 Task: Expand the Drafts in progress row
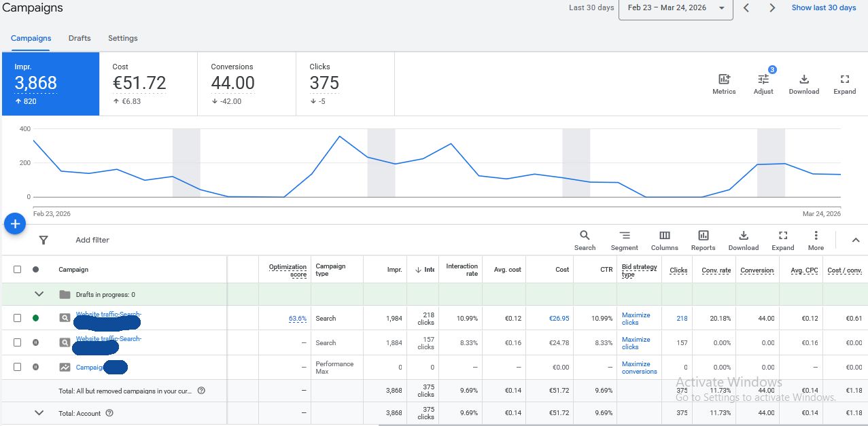tap(39, 294)
